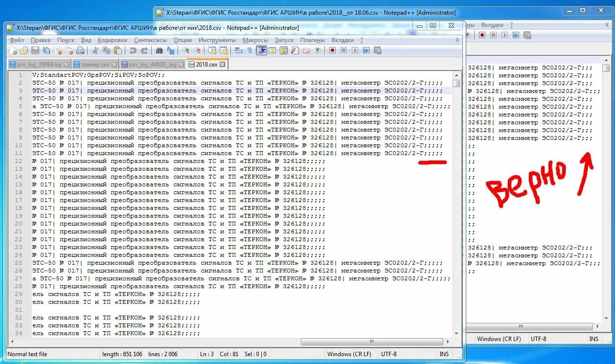This screenshot has width=615, height=364.
Task: Click the Close document toolbar icon
Action: point(58,50)
